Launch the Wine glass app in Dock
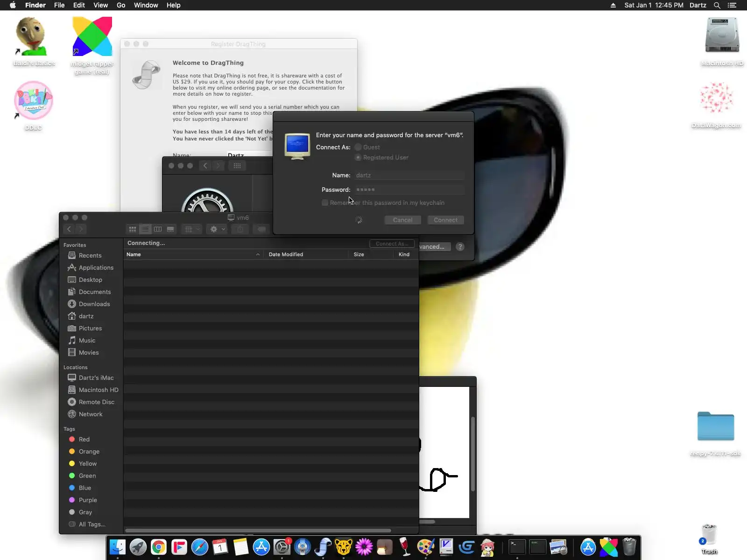747x560 pixels. 405,547
